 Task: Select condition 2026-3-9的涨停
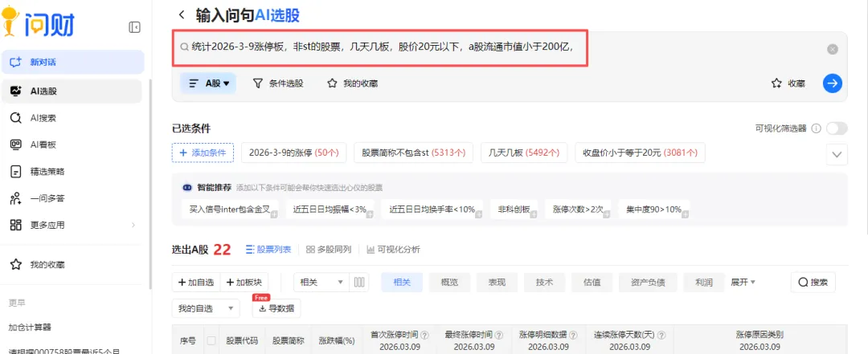point(294,153)
